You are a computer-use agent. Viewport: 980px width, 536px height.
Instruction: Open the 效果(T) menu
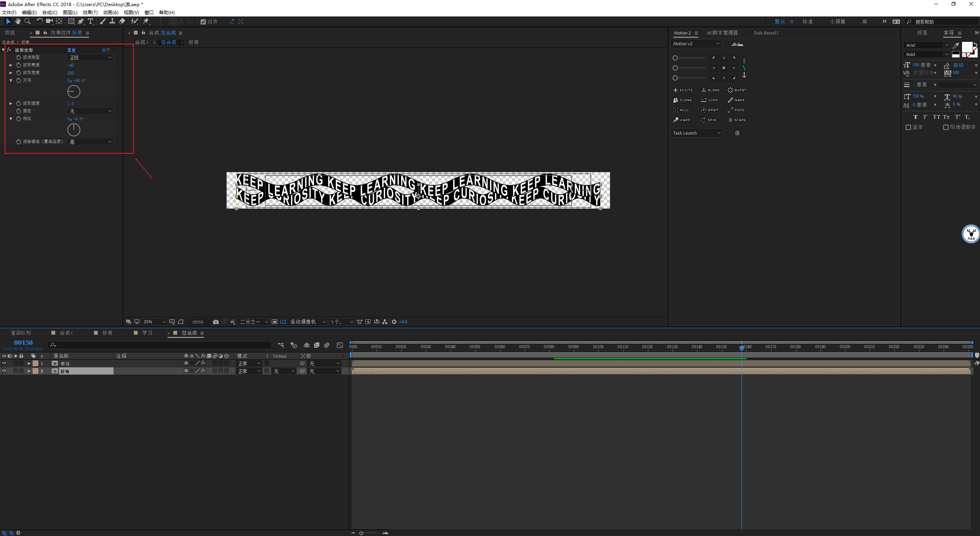click(x=90, y=13)
